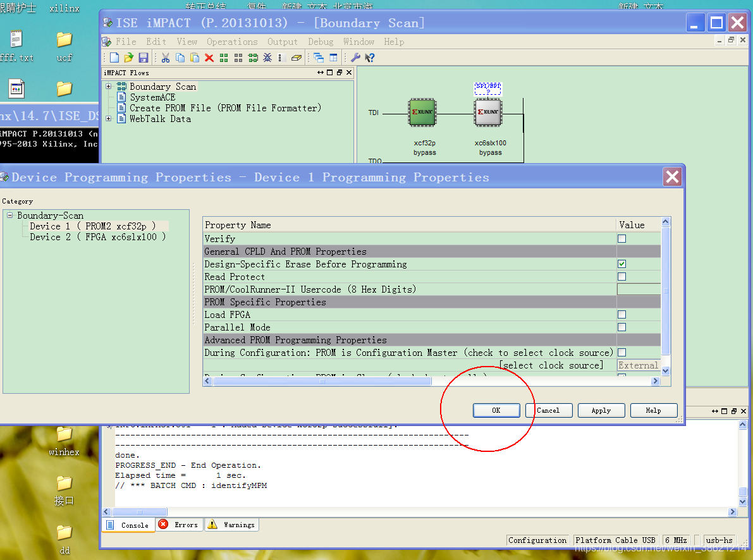Close the console output panel
The image size is (753, 560).
(x=744, y=411)
